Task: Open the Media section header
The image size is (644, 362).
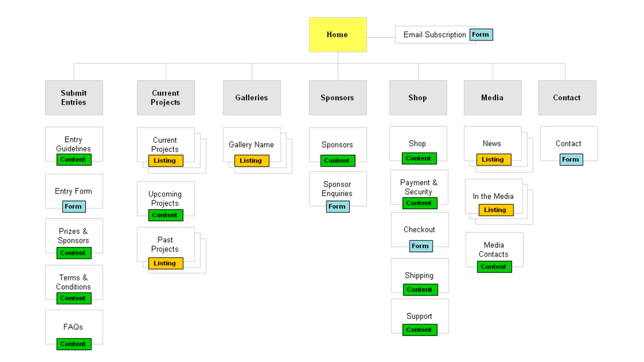Action: (x=492, y=98)
